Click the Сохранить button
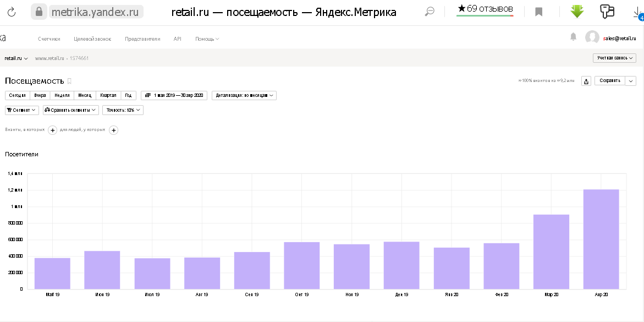The height and width of the screenshot is (322, 644). pos(610,80)
